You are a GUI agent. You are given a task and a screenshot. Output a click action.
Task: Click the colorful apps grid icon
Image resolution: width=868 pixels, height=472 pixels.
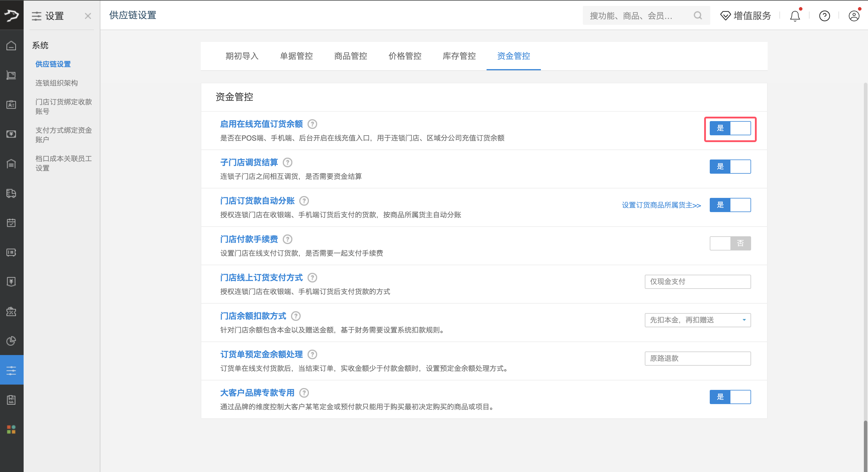click(12, 429)
